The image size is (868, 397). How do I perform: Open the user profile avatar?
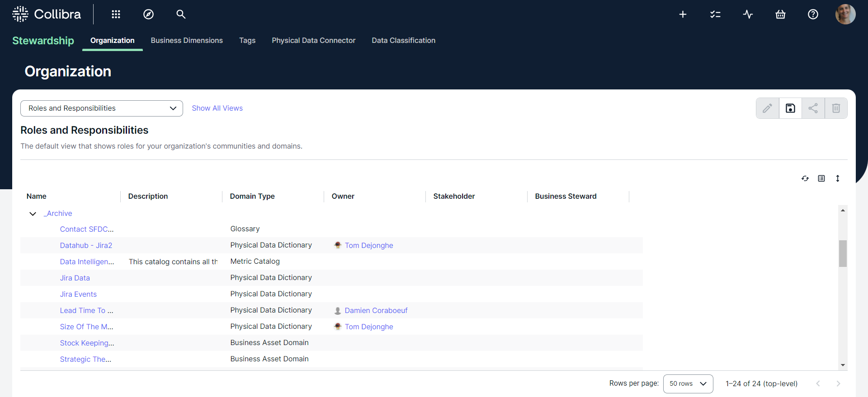pos(845,14)
